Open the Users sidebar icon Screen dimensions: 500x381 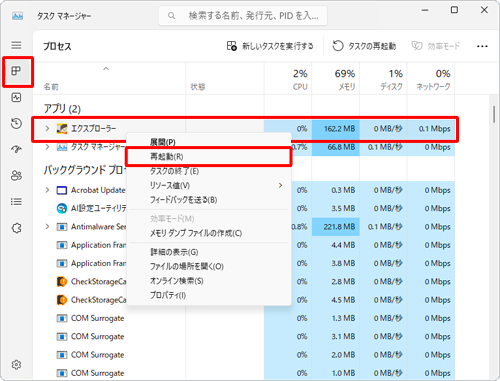tap(16, 175)
